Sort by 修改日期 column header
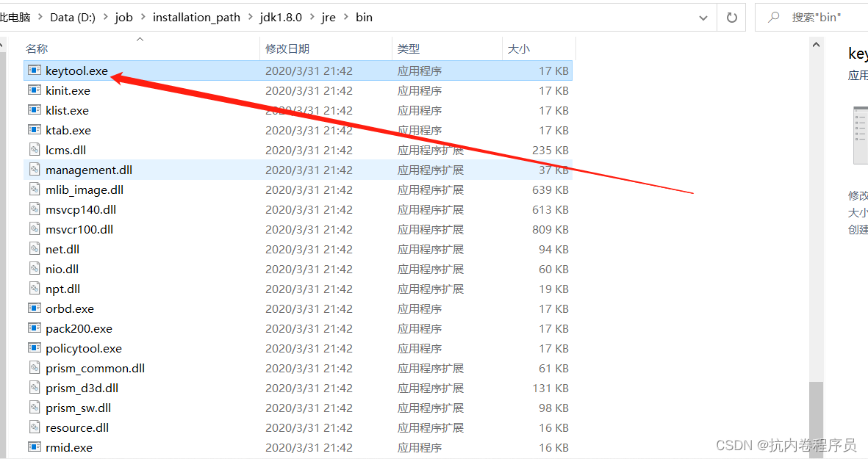 [287, 48]
